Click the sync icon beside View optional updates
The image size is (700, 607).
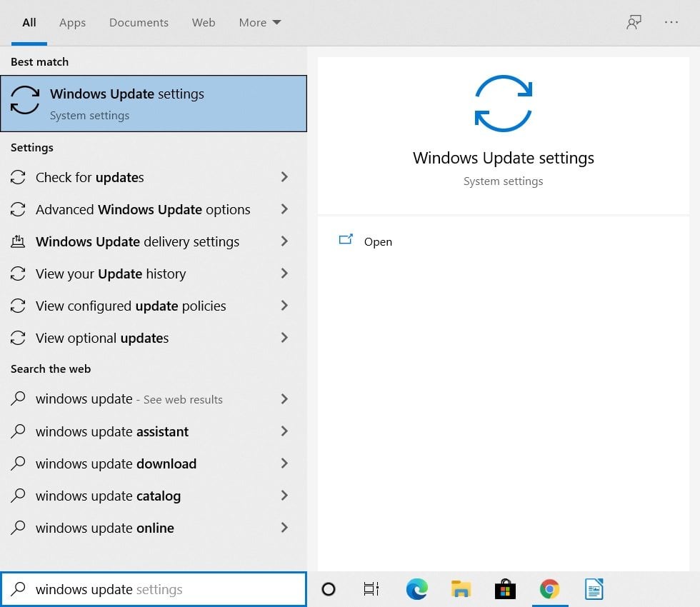point(18,338)
